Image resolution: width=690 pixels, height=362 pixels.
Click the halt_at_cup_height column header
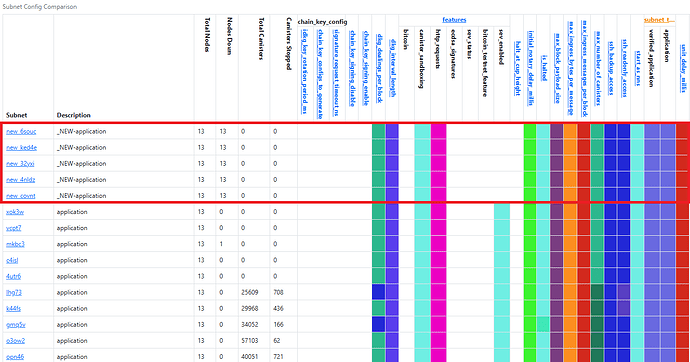[518, 68]
